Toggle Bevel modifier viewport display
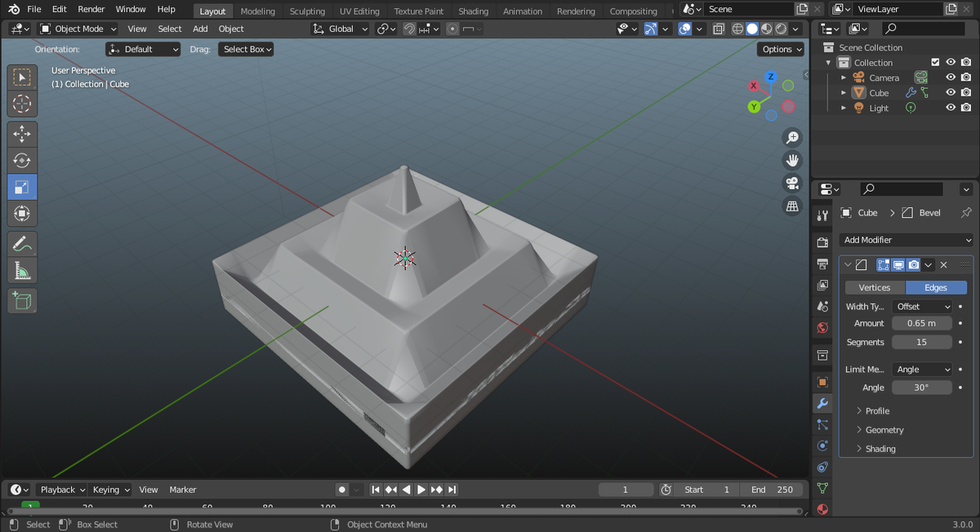Screen dimensions: 980x532 [898, 264]
